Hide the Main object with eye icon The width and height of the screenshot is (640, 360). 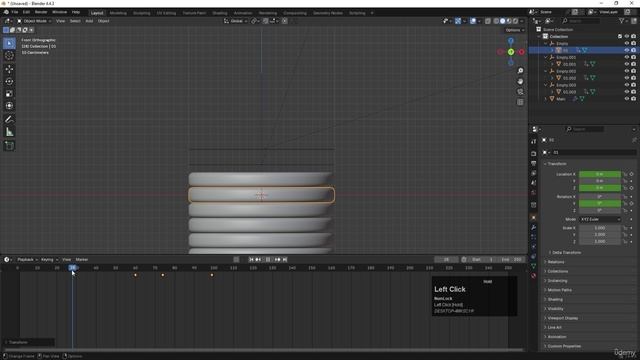tap(627, 99)
